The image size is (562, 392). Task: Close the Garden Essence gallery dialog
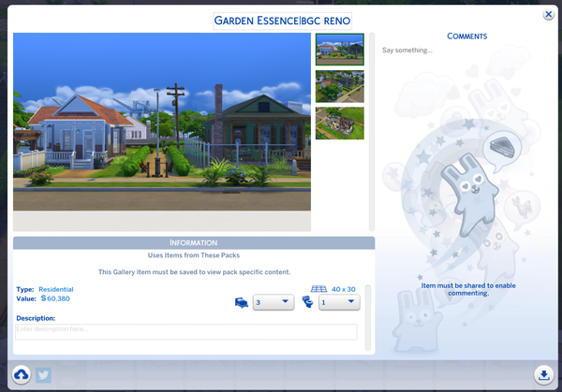tap(548, 15)
